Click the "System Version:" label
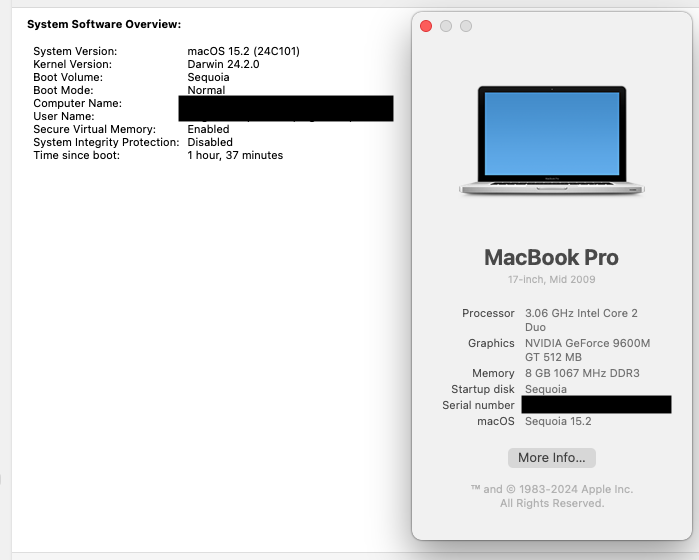The image size is (699, 560). pos(75,51)
